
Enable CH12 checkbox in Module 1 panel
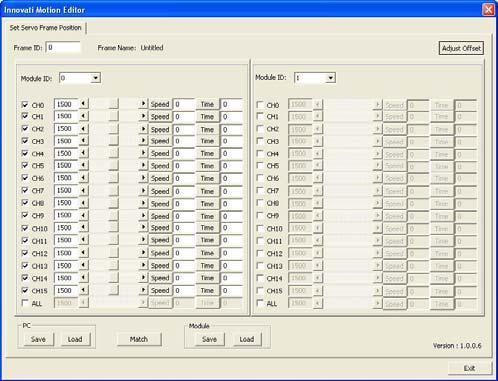tap(260, 253)
